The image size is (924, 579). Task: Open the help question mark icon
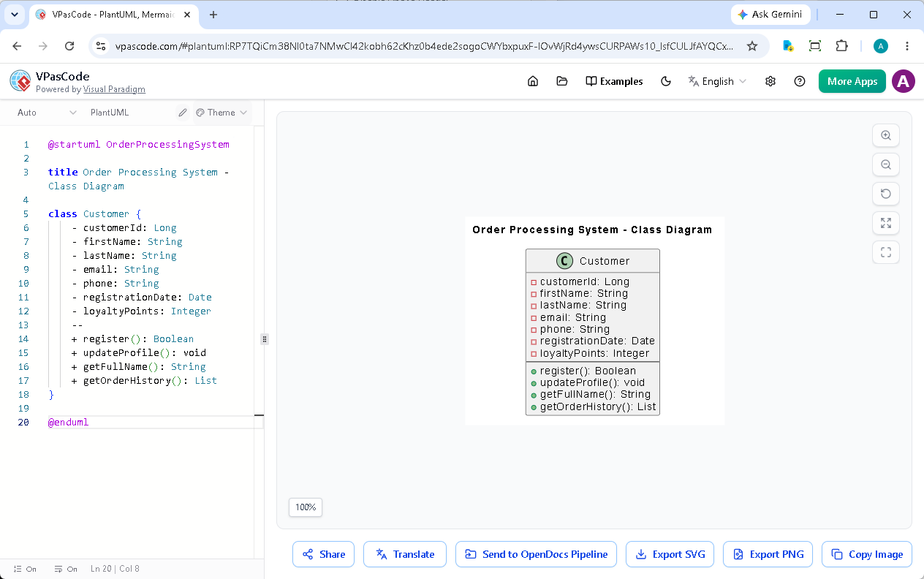pos(800,81)
